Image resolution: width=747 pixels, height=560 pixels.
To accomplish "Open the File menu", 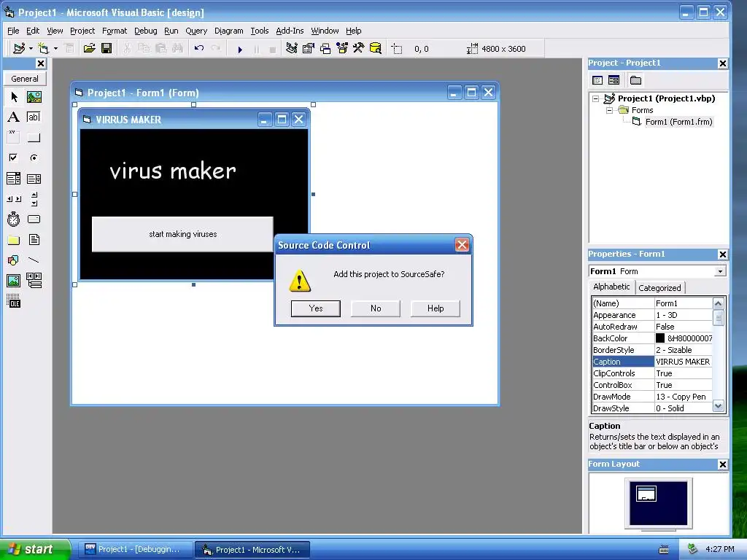I will tap(13, 31).
